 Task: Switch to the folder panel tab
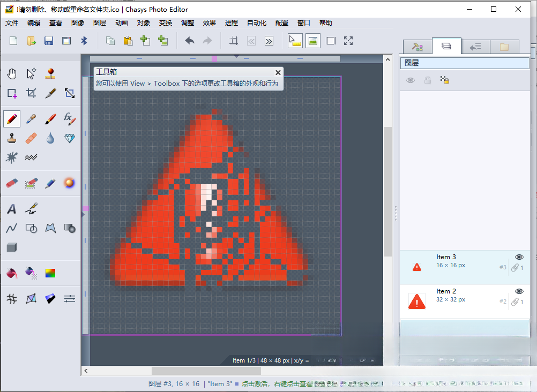[x=504, y=47]
